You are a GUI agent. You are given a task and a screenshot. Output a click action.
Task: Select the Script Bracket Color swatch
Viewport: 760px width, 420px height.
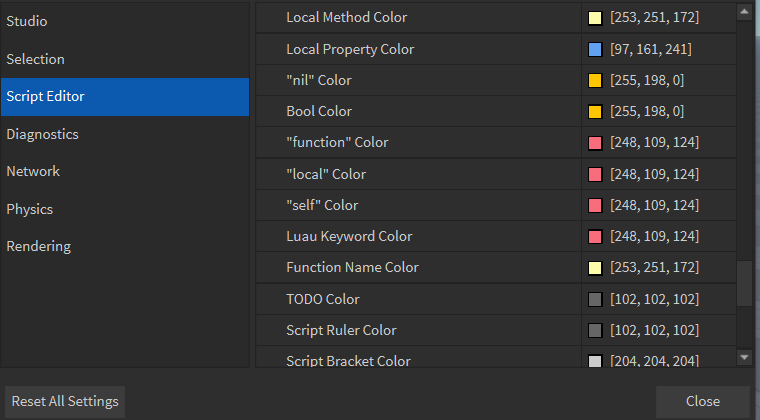595,361
